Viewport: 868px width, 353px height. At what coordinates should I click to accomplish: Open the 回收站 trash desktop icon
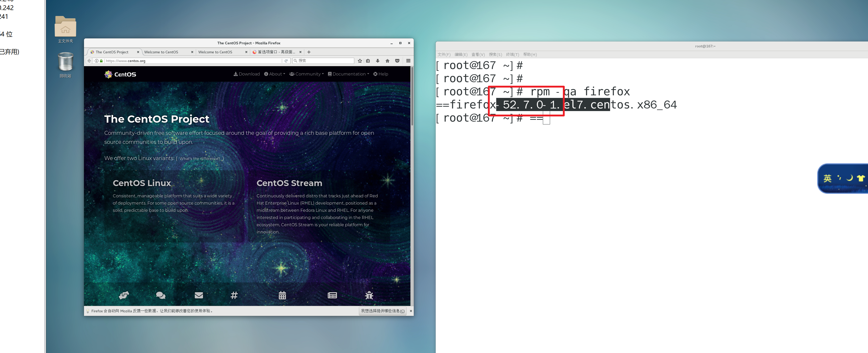click(x=65, y=65)
